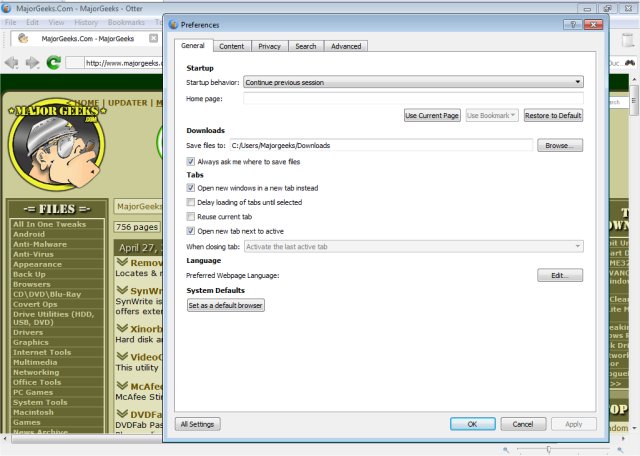Open the Startup behavior dropdown
This screenshot has width=640, height=456.
point(413,82)
